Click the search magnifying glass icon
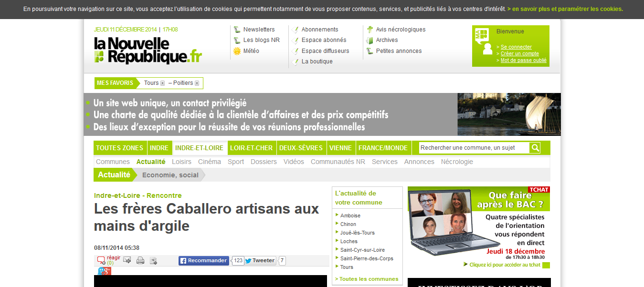Screen dimensions: 644x287 [535, 148]
